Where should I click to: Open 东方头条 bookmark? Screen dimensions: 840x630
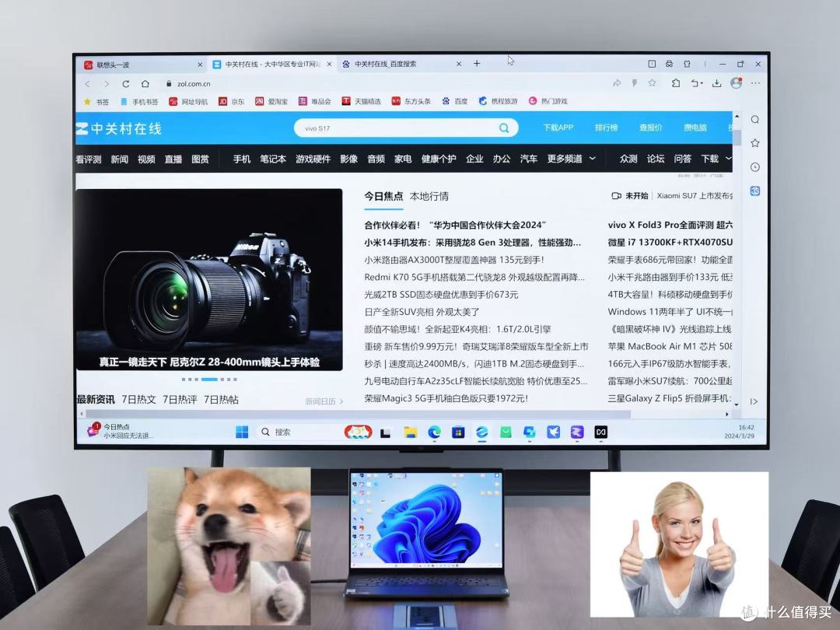click(x=411, y=101)
